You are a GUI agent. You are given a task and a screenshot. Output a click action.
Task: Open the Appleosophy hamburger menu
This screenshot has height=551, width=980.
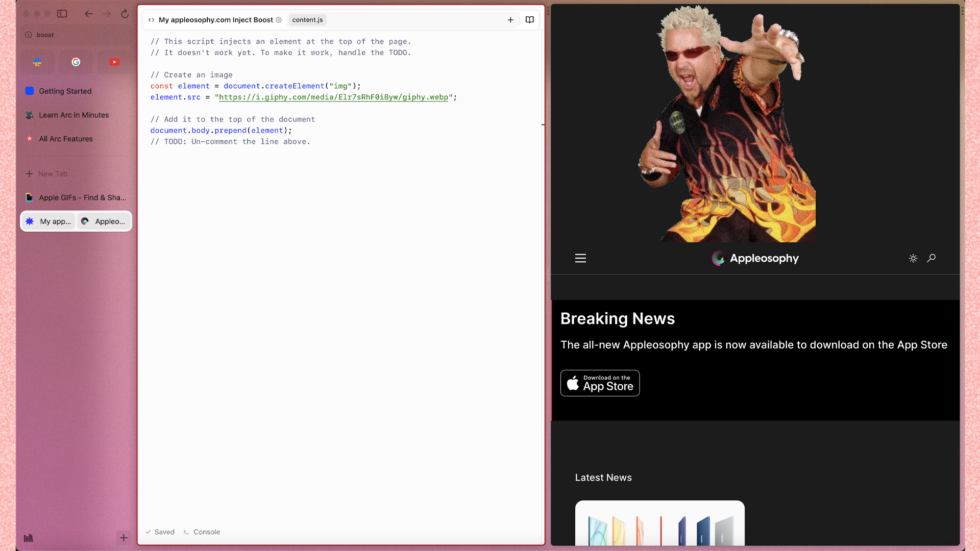pyautogui.click(x=580, y=258)
